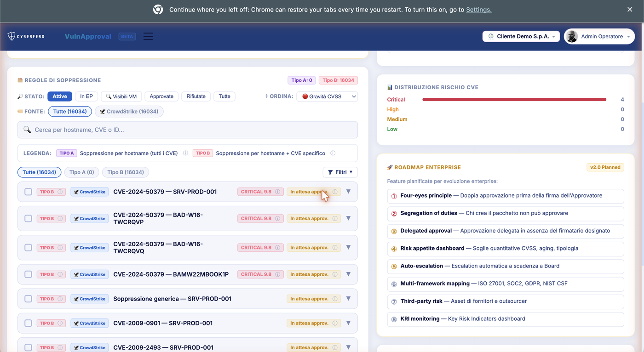Image resolution: width=644 pixels, height=352 pixels.
Task: Click info icon after status on Soppressione generica row
Action: 335,299
